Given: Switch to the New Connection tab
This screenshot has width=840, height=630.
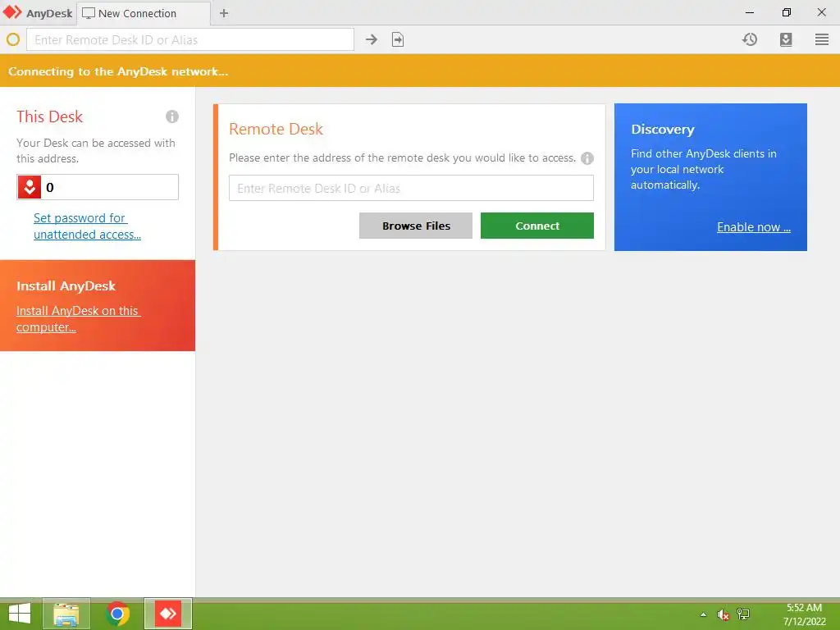Looking at the screenshot, I should [144, 13].
